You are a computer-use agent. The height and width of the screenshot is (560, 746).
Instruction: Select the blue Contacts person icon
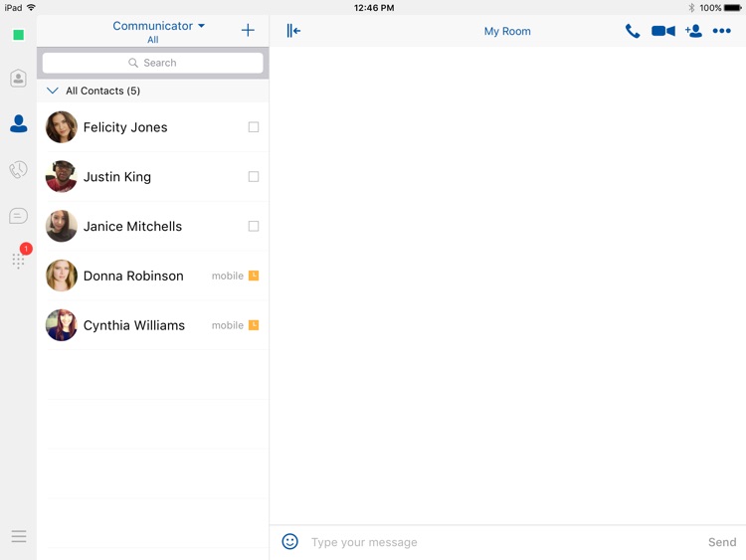click(19, 123)
